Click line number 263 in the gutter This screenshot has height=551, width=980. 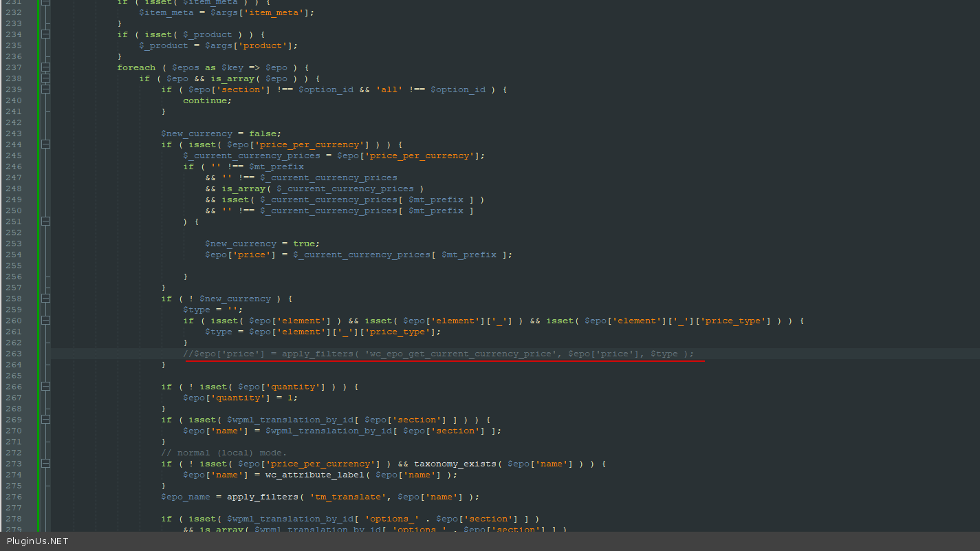(x=14, y=354)
